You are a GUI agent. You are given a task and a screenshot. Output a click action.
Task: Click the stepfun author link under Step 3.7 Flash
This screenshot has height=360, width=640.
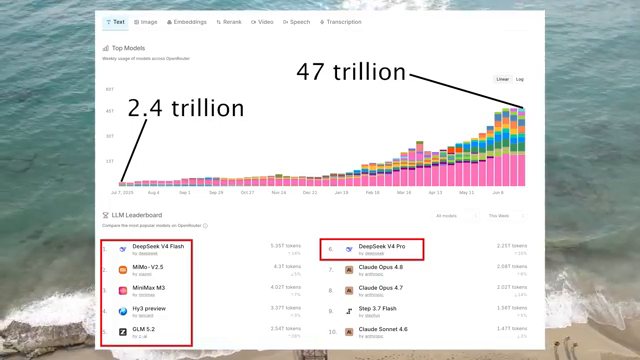[x=372, y=316]
